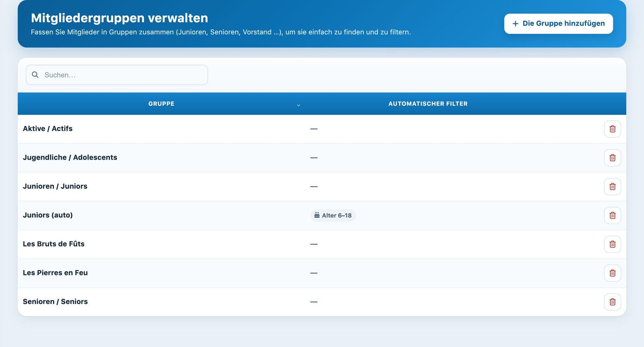Click the birthday cake icon in age badge
644x347 pixels.
point(317,215)
